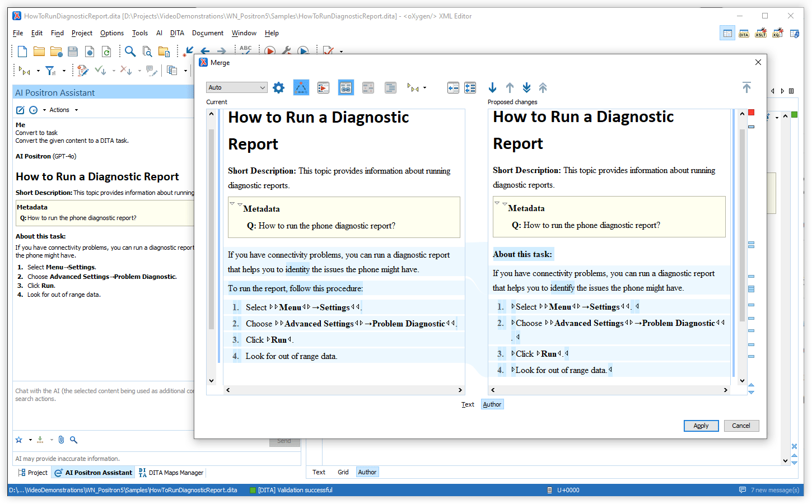Screen dimensions: 812x504
Task: Jump to the first change double-arrow
Action: pos(543,87)
